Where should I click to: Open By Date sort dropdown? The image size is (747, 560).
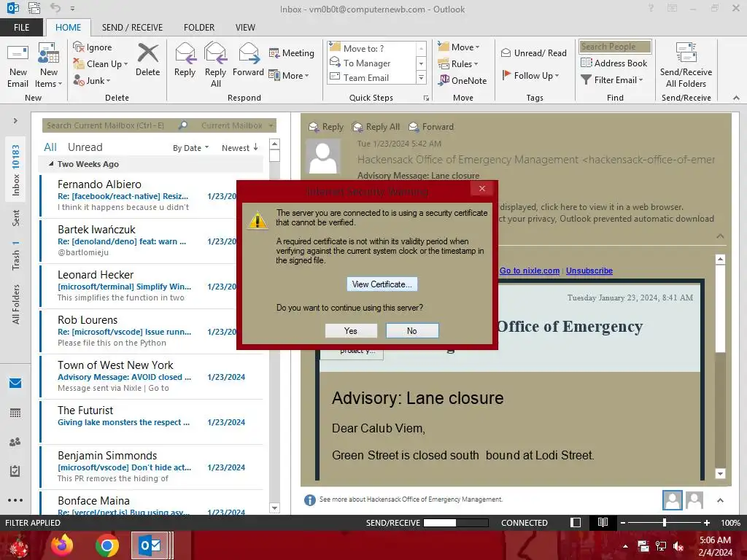click(x=190, y=147)
